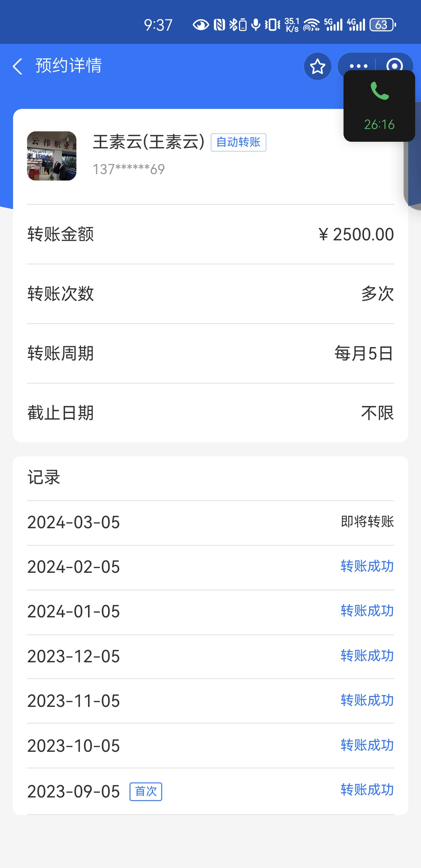Open 转账成功 for 2023-10-05
The width and height of the screenshot is (421, 868).
(367, 745)
